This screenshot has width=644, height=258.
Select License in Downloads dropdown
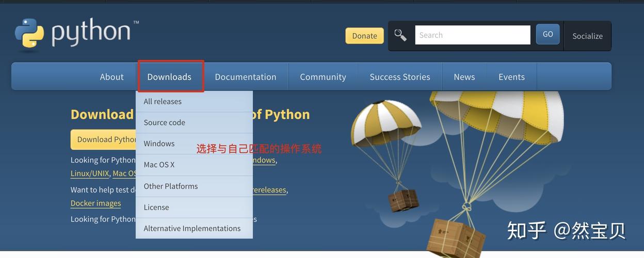194,207
